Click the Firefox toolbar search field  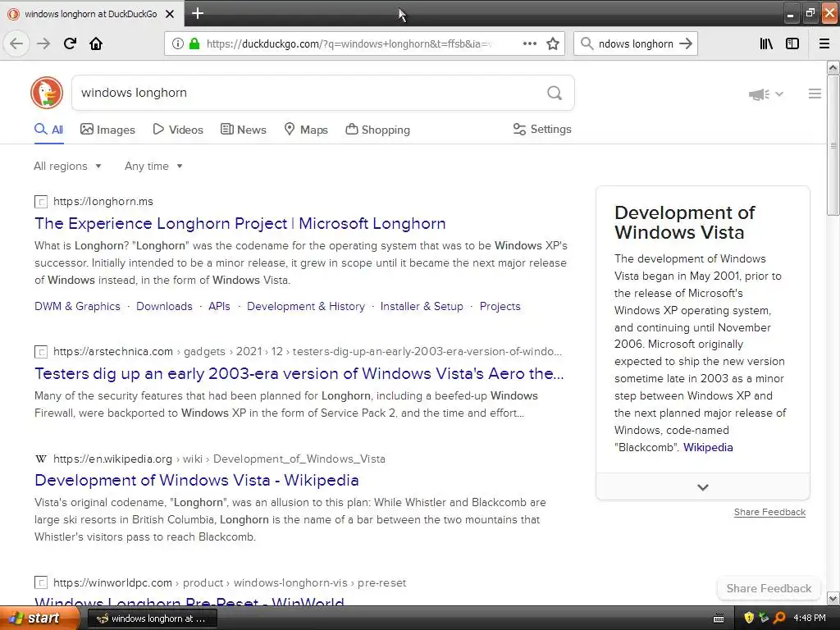point(636,44)
